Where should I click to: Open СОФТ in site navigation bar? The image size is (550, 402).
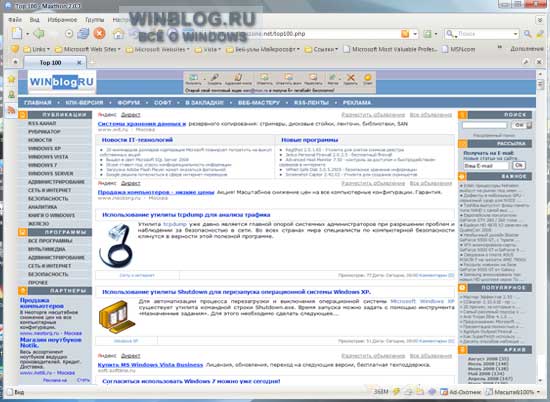point(163,102)
